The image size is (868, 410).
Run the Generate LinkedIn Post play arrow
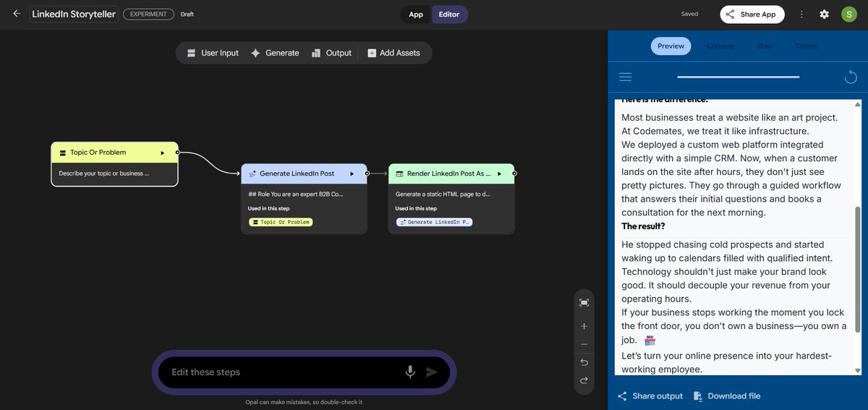[352, 174]
